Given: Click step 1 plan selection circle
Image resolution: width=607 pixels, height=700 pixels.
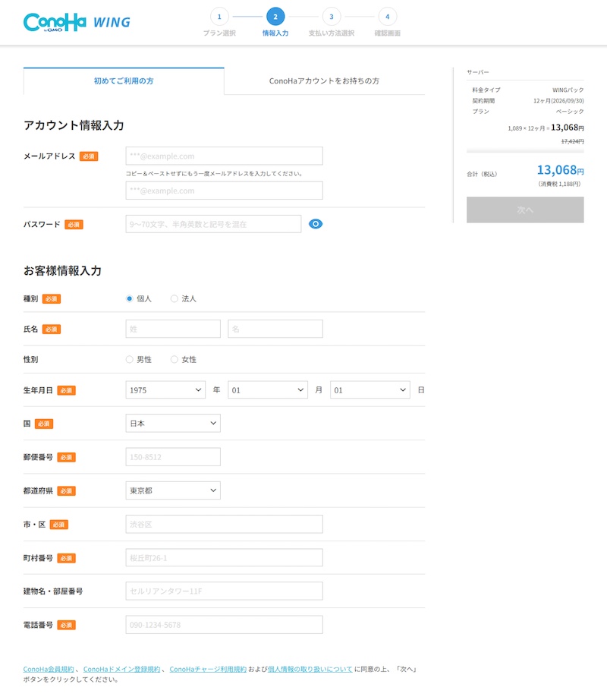Looking at the screenshot, I should coord(219,16).
